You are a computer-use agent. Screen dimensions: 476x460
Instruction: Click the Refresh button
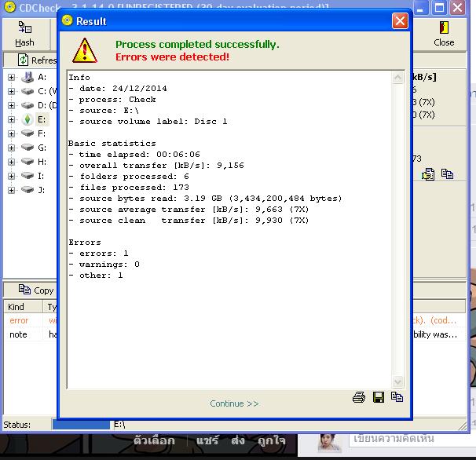click(x=35, y=60)
